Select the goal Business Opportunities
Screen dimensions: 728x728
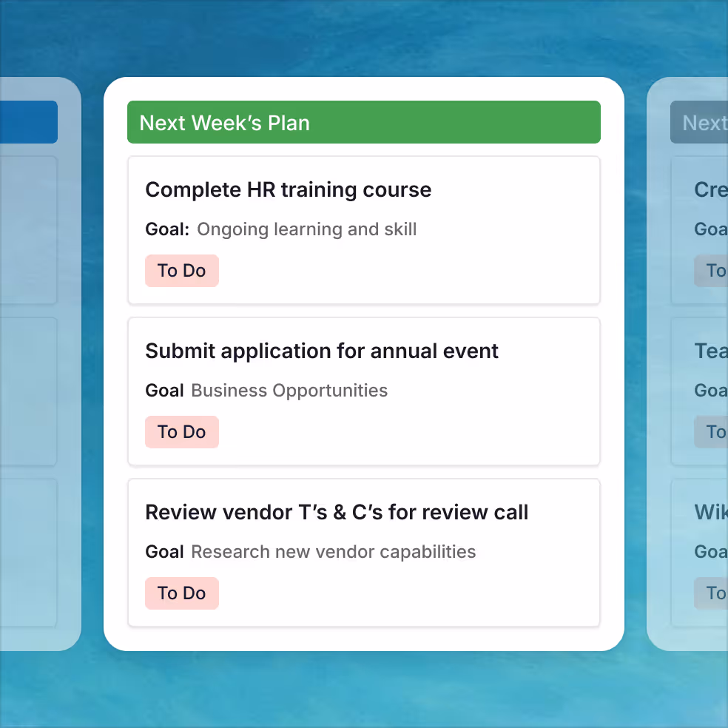click(x=289, y=391)
